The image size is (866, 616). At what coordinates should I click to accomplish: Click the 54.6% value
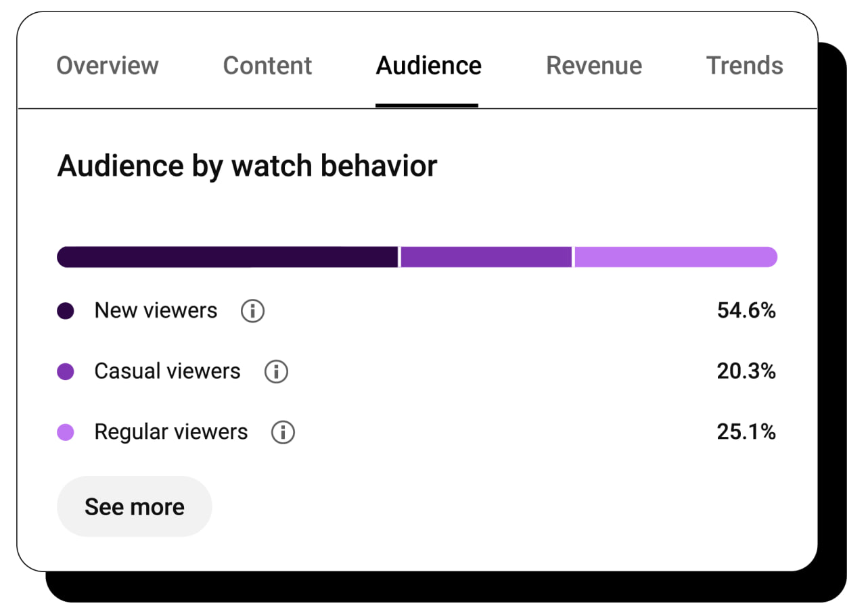[x=746, y=311]
